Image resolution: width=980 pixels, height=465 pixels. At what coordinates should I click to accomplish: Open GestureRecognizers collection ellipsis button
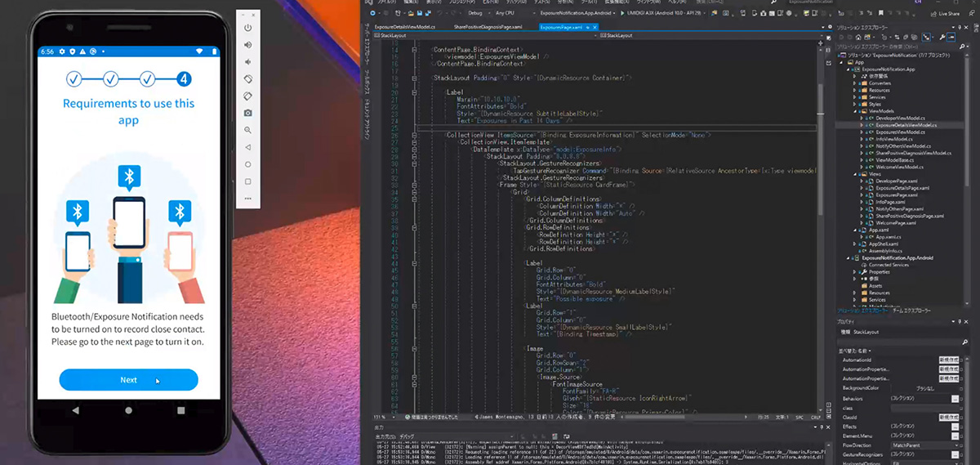tap(955, 454)
